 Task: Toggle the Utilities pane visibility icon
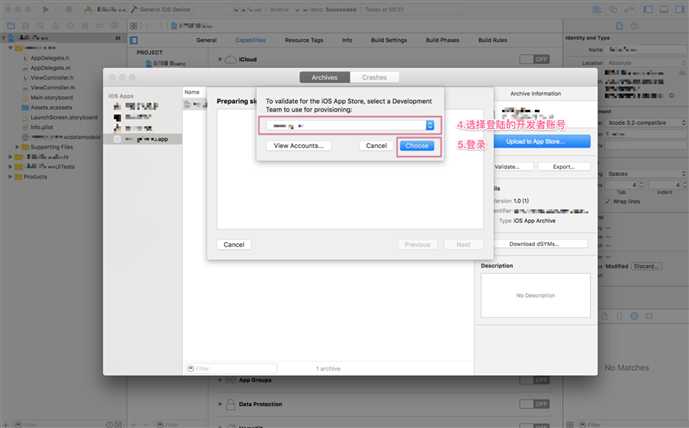680,9
